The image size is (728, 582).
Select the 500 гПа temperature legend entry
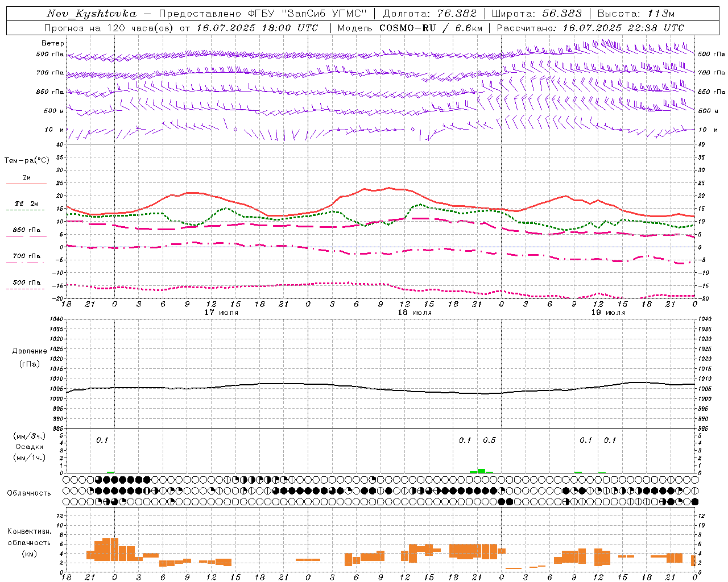26,282
